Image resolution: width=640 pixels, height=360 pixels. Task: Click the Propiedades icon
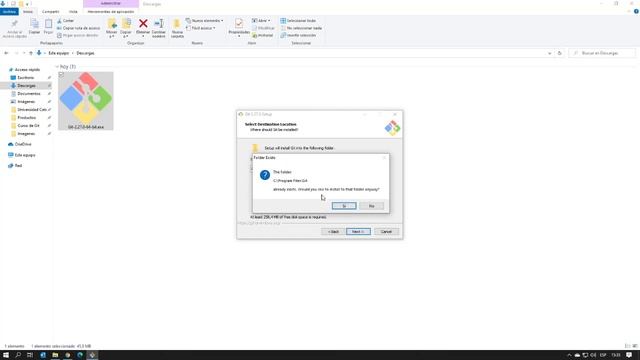[239, 28]
